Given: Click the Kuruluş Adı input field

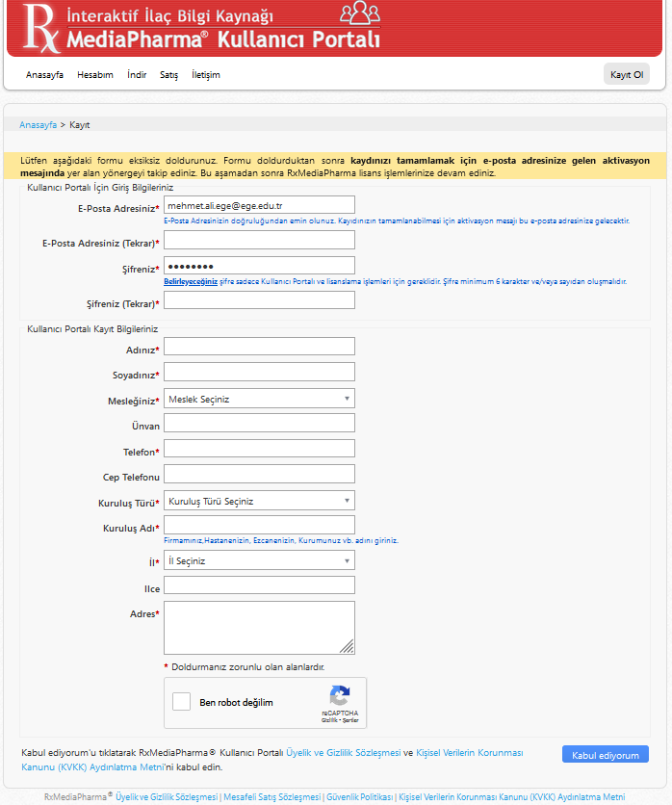Looking at the screenshot, I should [259, 525].
